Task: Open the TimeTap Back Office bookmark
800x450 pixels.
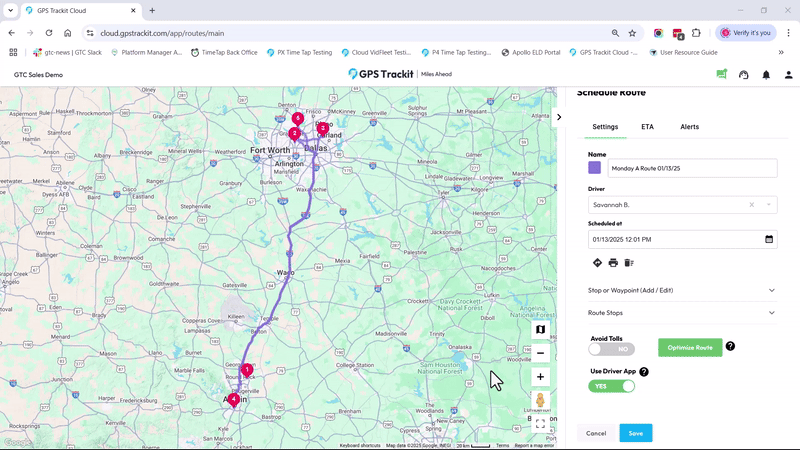Action: [x=224, y=52]
